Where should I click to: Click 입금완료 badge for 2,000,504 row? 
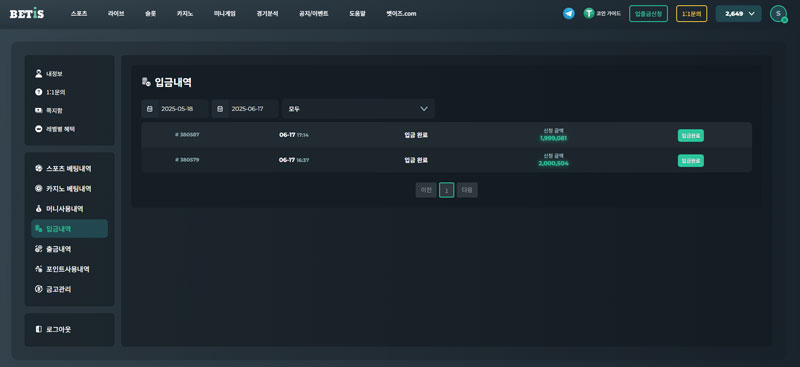click(x=691, y=160)
